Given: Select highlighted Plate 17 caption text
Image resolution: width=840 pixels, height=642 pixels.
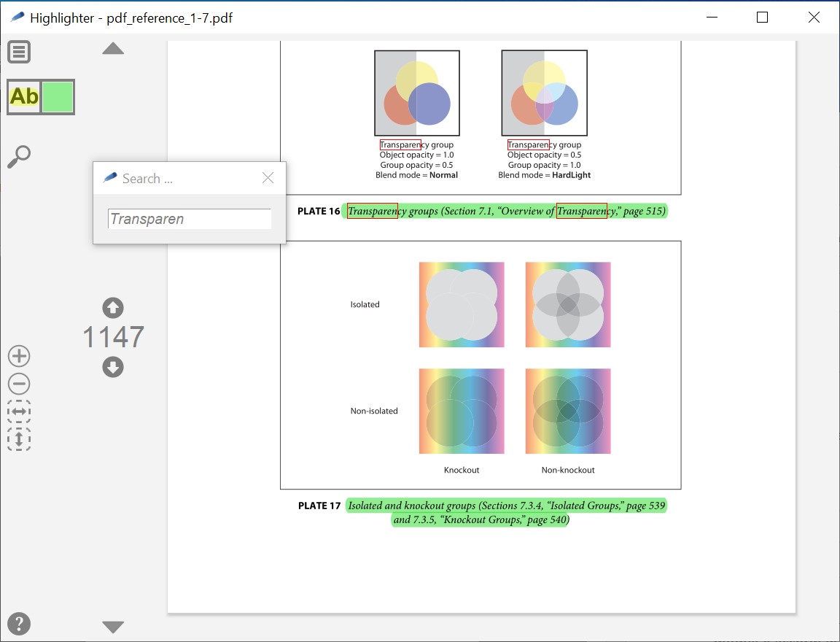Looking at the screenshot, I should click(x=506, y=512).
